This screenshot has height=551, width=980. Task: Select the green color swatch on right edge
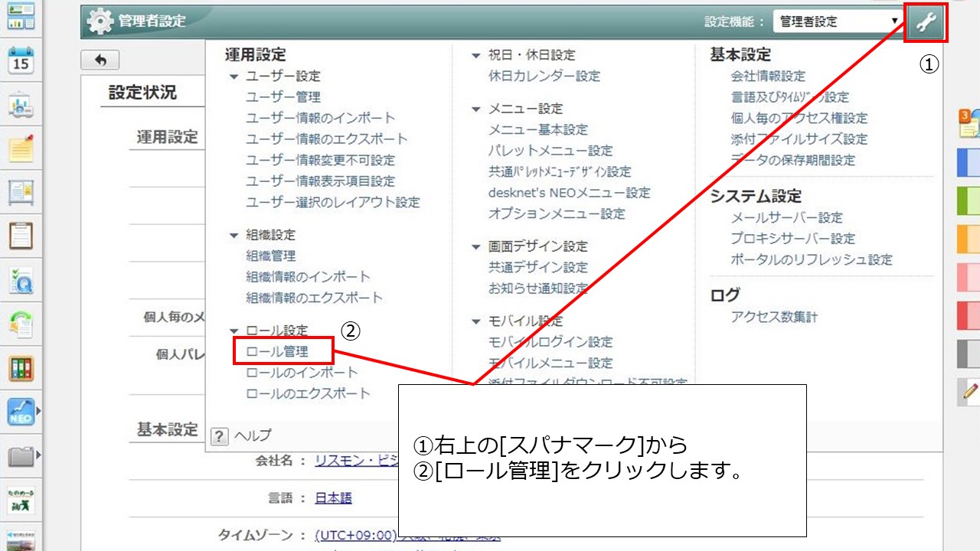point(969,201)
